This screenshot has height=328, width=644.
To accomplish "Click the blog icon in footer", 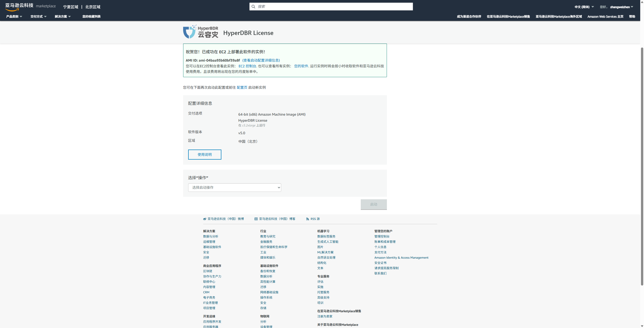I will pyautogui.click(x=256, y=219).
